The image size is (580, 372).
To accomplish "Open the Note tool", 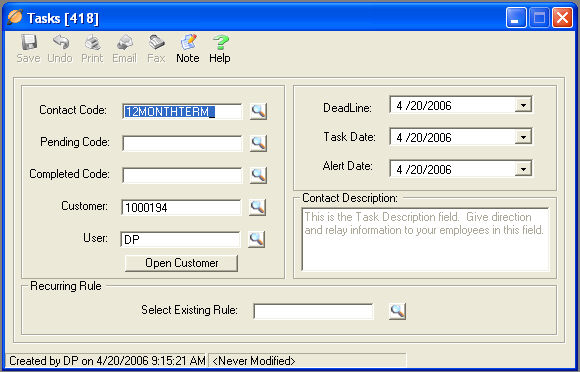I will coord(188,48).
